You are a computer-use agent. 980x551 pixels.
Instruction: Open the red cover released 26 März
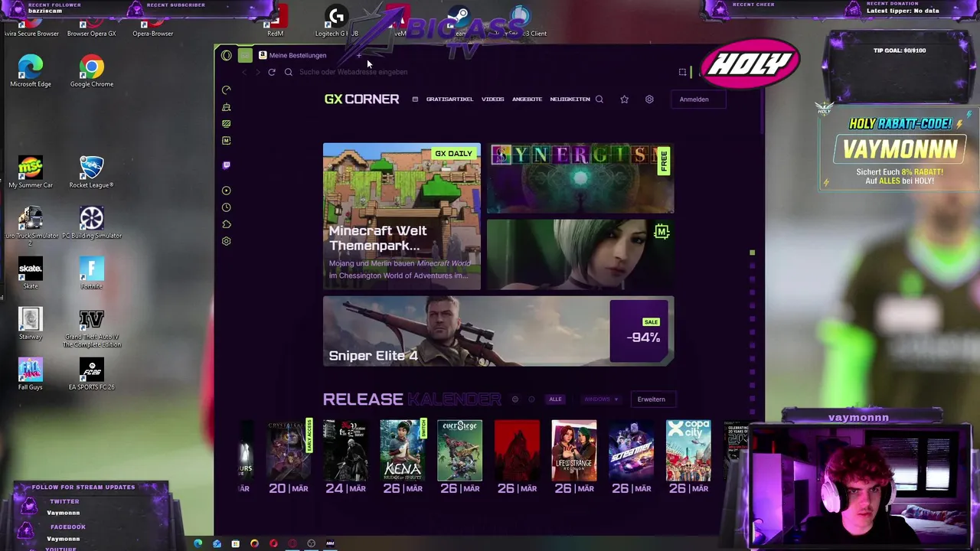coord(517,450)
